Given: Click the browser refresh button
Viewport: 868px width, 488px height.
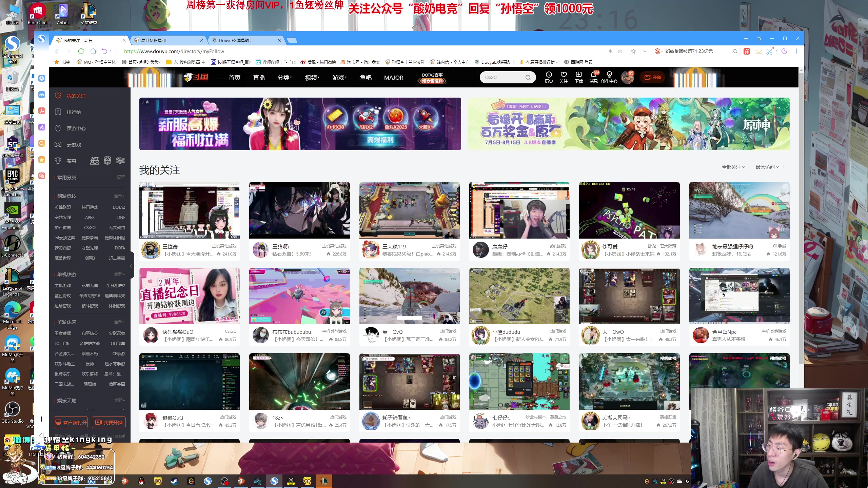Looking at the screenshot, I should point(81,51).
